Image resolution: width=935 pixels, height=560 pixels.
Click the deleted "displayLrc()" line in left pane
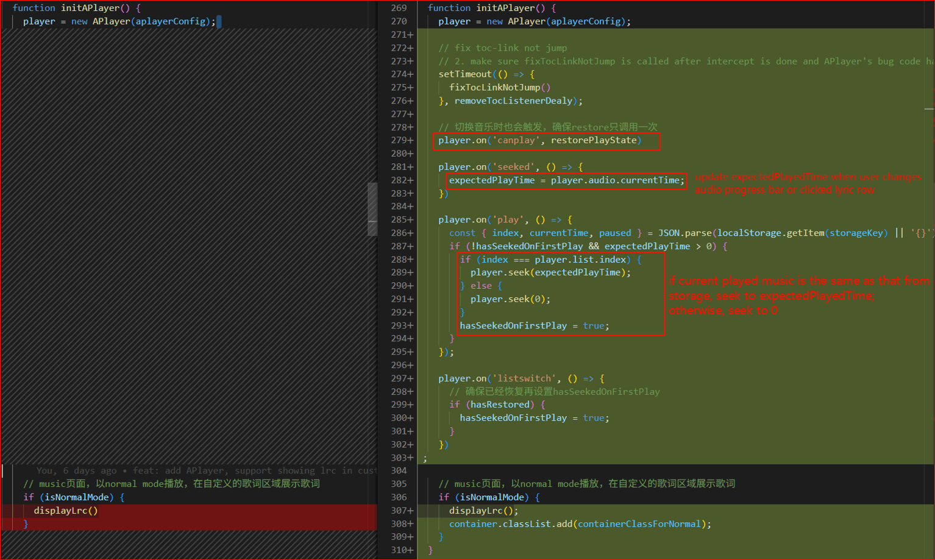[x=66, y=511]
